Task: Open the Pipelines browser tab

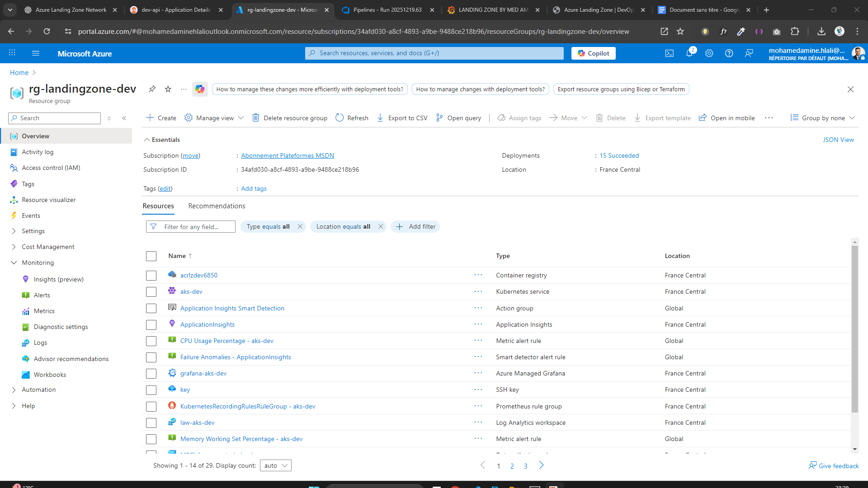Action: pos(387,9)
